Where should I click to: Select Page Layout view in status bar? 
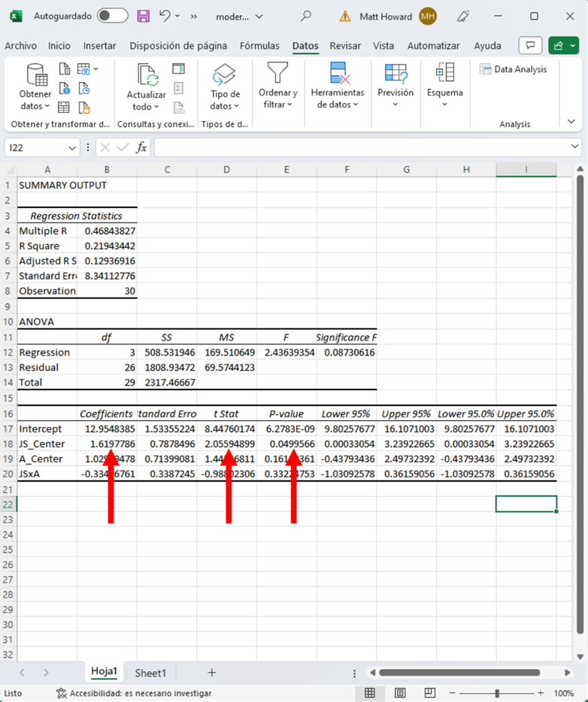click(399, 693)
